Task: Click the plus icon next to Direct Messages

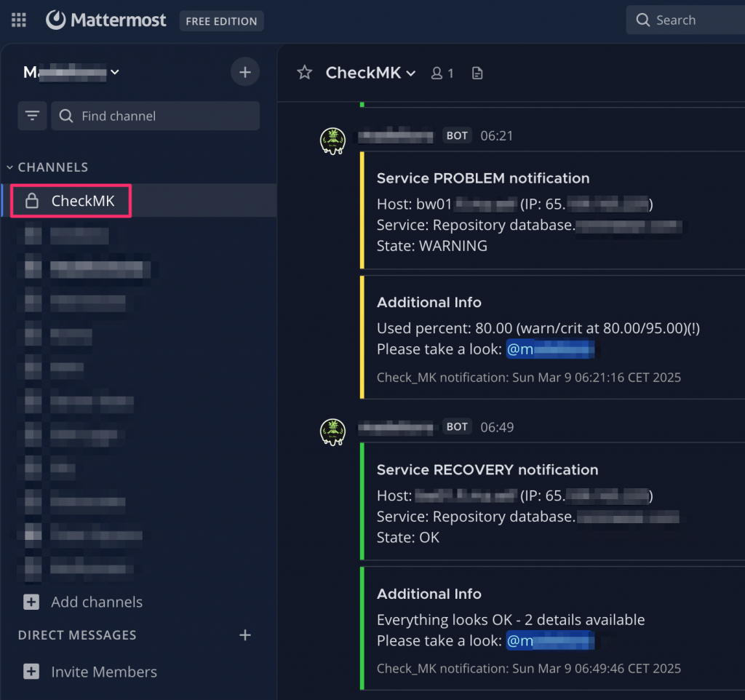Action: click(245, 635)
